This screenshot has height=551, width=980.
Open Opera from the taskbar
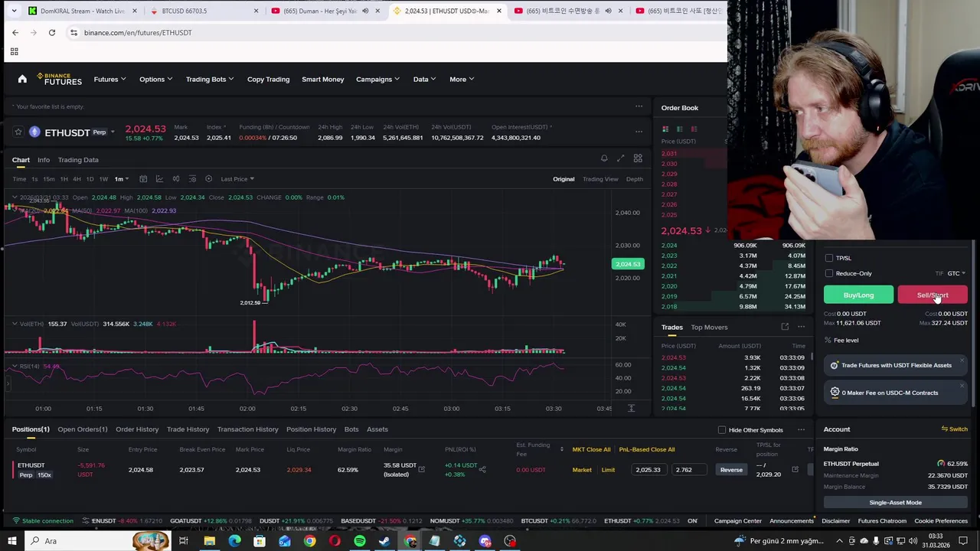[x=335, y=541]
